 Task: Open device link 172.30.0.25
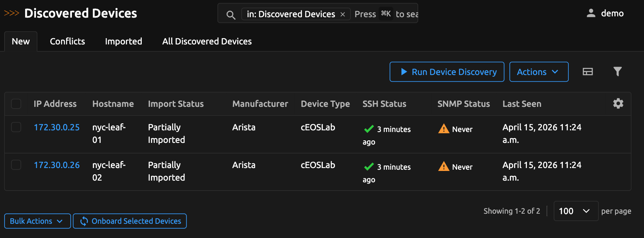[56, 127]
